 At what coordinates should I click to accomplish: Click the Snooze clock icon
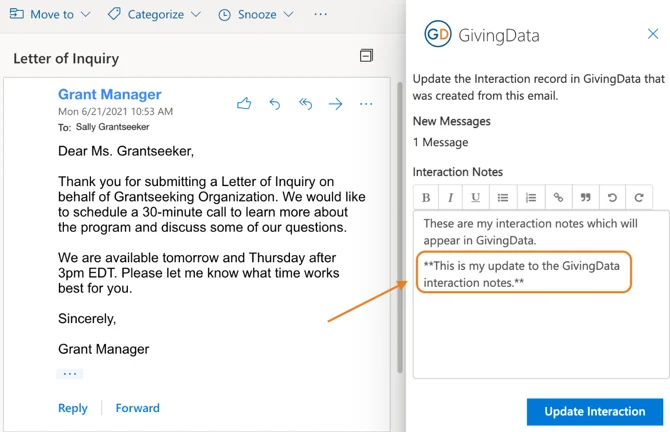click(x=224, y=15)
